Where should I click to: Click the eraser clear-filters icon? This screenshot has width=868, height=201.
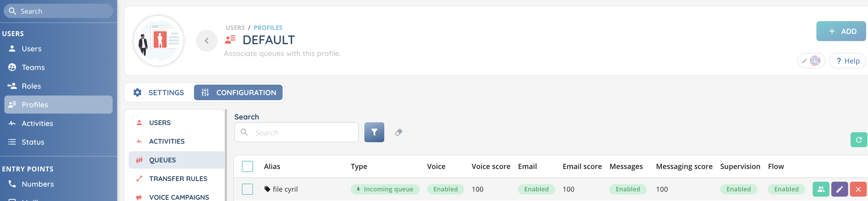[x=398, y=132]
